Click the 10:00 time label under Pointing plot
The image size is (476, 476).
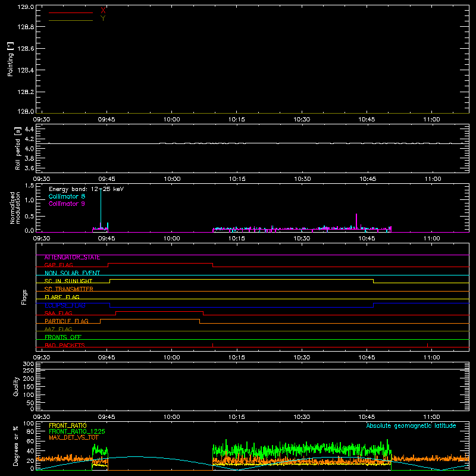(172, 120)
